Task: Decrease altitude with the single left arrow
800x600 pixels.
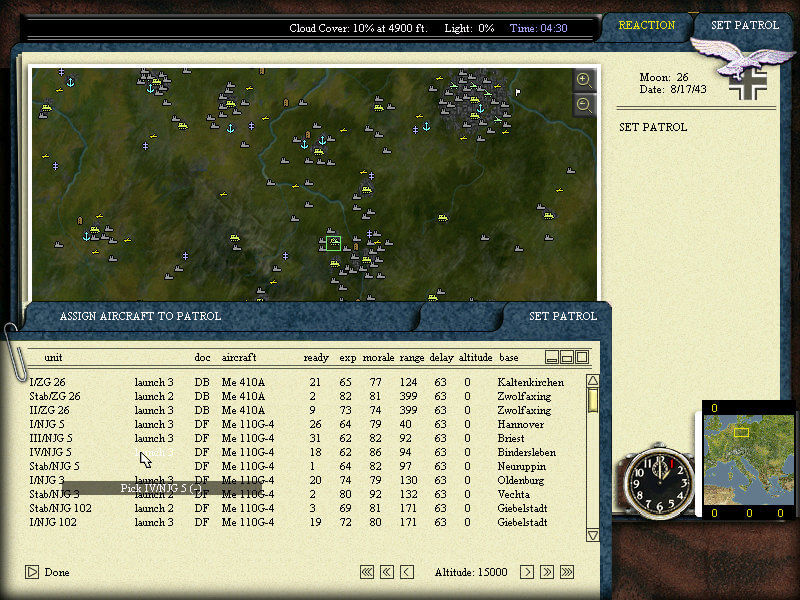Action: [407, 572]
